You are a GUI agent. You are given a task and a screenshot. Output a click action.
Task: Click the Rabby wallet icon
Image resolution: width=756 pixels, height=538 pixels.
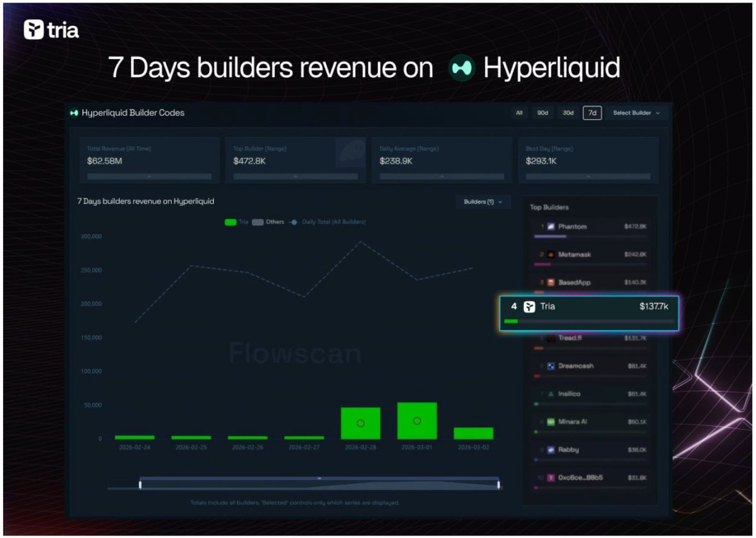click(551, 450)
